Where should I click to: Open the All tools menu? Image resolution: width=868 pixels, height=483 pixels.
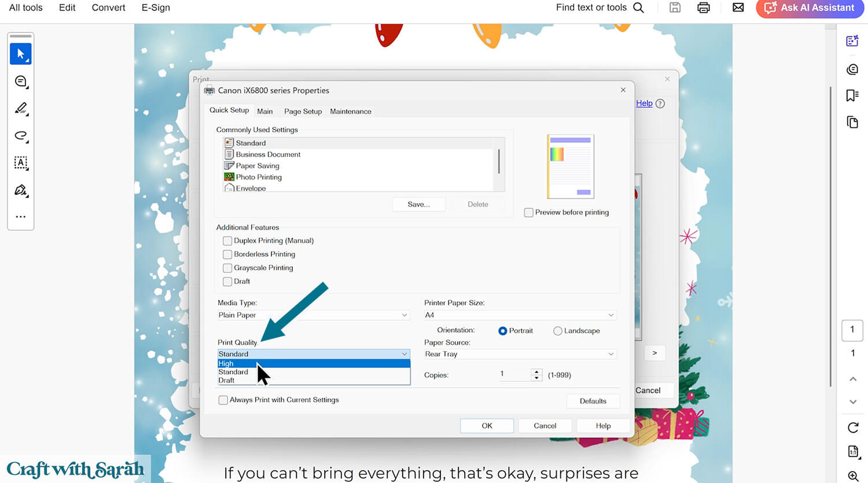[x=26, y=8]
